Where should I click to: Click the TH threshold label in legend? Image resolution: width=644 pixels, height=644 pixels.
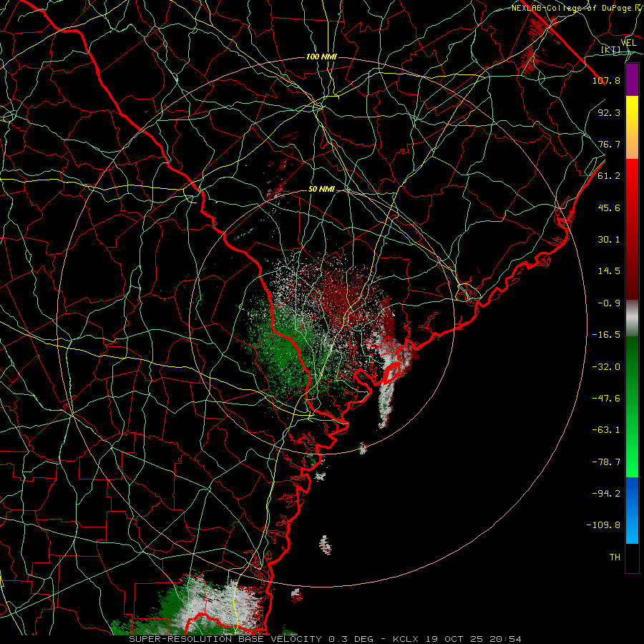pos(615,557)
